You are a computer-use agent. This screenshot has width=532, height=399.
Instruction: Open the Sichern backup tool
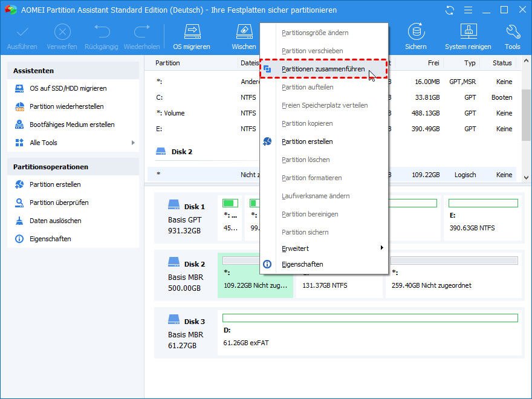[416, 37]
